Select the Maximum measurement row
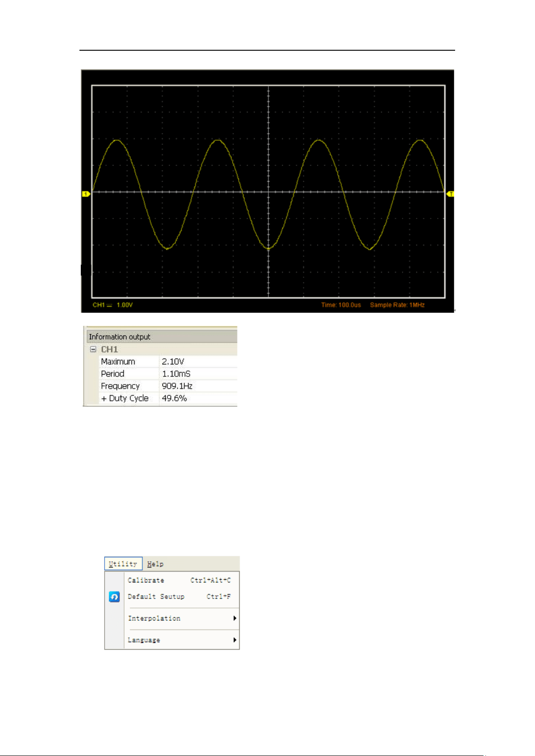This screenshot has height=756, width=535. click(168, 362)
